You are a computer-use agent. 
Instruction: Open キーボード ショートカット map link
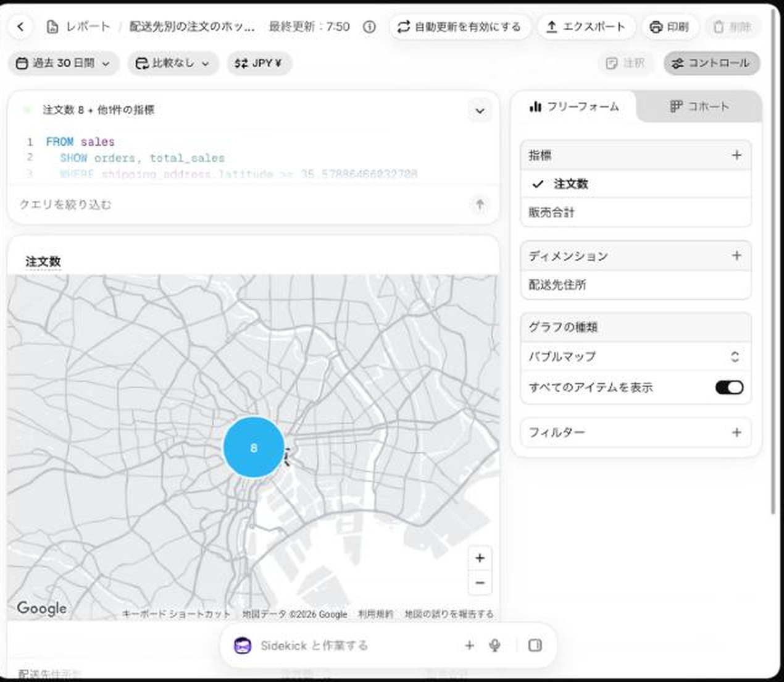click(x=176, y=614)
